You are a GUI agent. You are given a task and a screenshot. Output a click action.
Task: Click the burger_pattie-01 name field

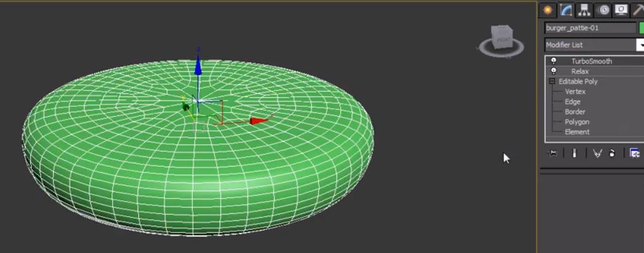tap(590, 28)
